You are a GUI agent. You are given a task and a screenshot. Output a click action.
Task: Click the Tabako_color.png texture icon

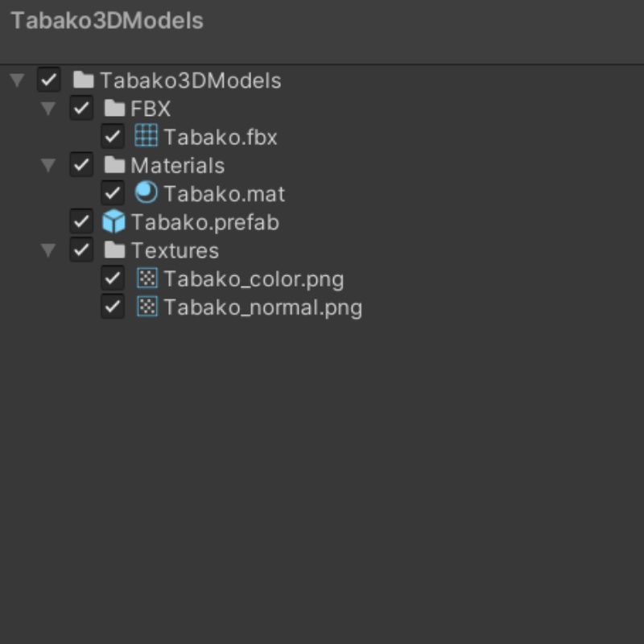point(147,279)
